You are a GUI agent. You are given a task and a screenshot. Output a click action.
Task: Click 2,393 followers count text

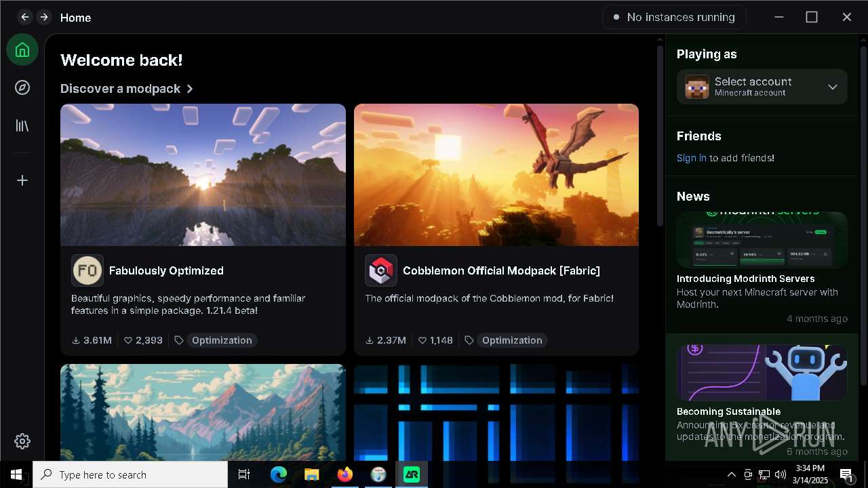pos(149,340)
